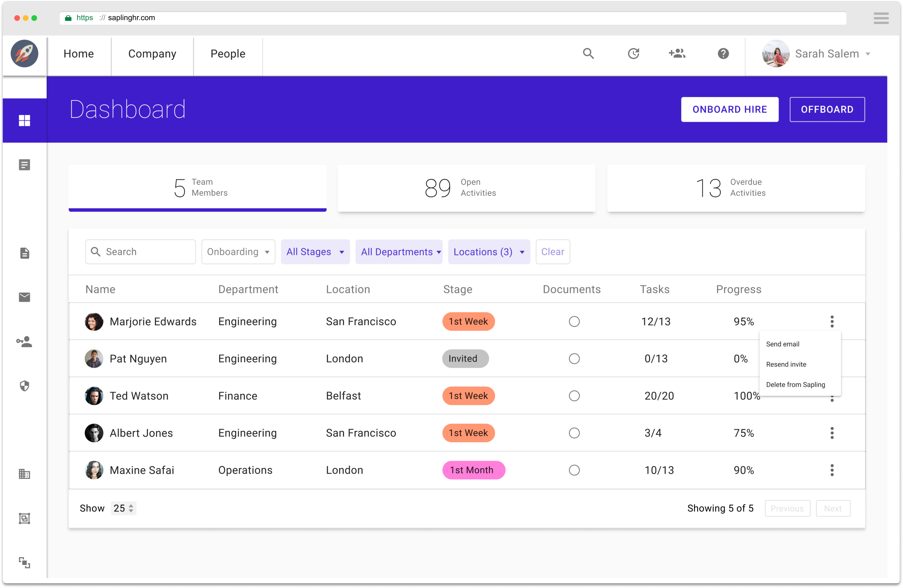The height and width of the screenshot is (588, 903).
Task: Open the notes list icon in sidebar
Action: point(25,165)
